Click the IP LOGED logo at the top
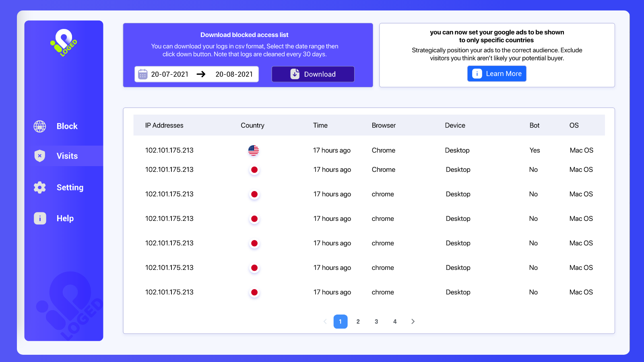Viewport: 644px width, 362px height. pyautogui.click(x=64, y=43)
